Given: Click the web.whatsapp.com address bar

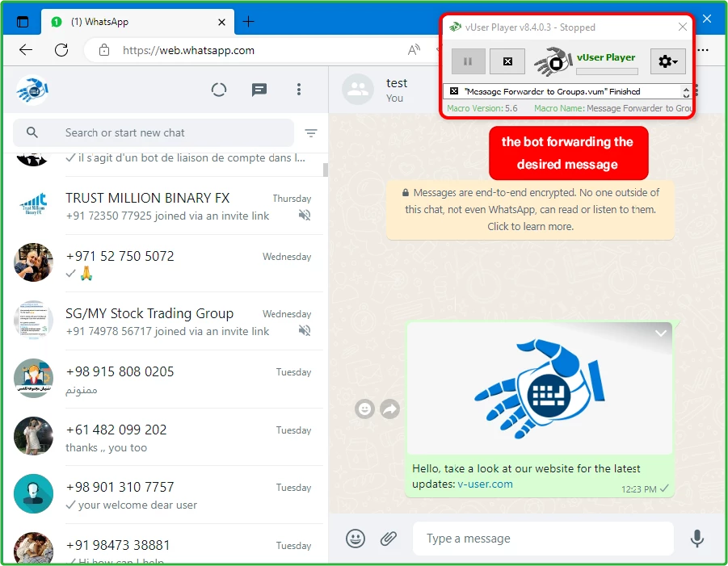Looking at the screenshot, I should coord(188,50).
